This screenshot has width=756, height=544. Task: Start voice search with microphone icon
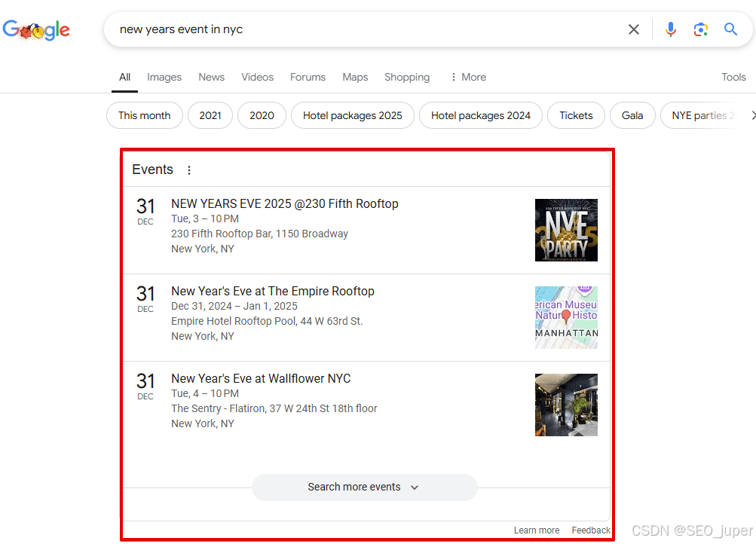click(x=670, y=29)
